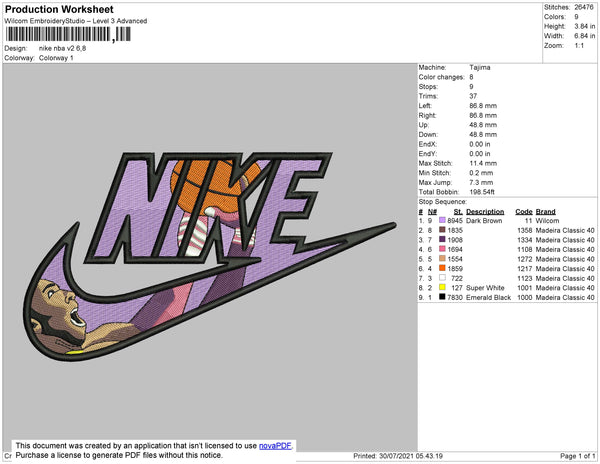Click the Colorway 1 value
600x464 pixels.
(56, 58)
